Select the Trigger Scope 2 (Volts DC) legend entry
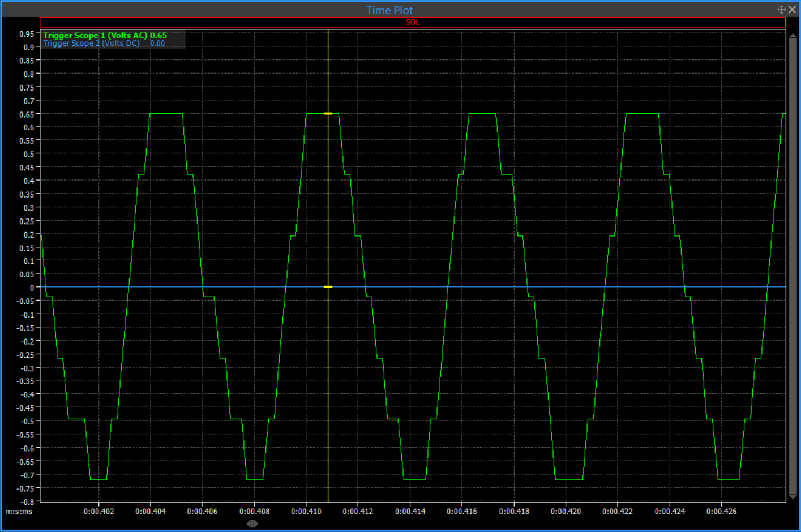The width and height of the screenshot is (801, 532). click(x=91, y=44)
